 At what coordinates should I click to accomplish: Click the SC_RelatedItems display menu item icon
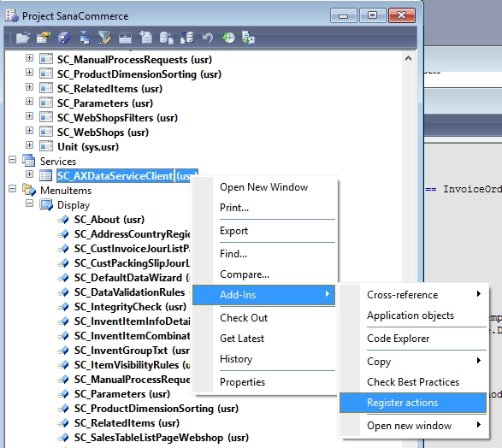point(63,422)
